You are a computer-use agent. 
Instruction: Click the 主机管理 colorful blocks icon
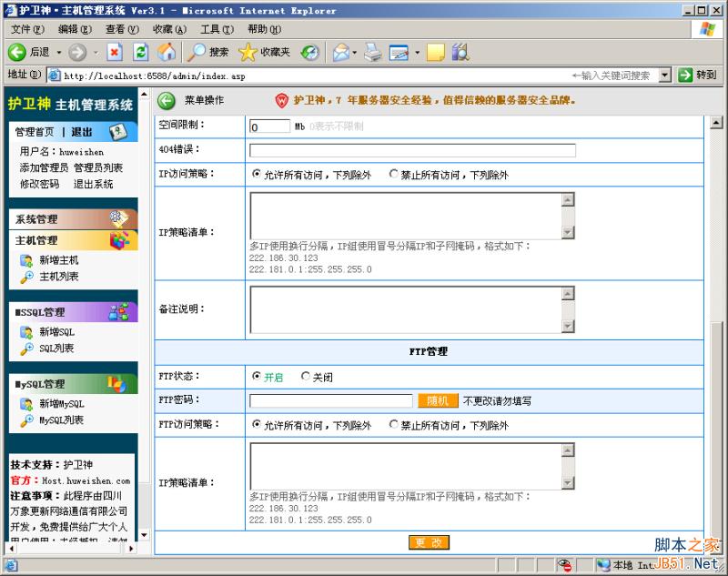click(119, 240)
